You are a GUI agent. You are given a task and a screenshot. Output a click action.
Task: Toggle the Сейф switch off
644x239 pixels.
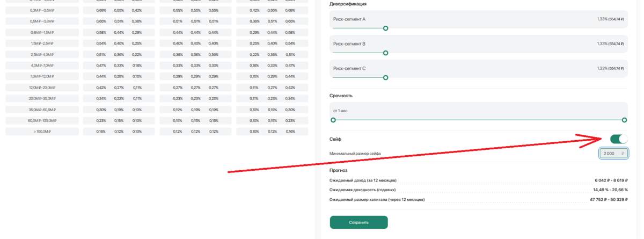pos(619,139)
